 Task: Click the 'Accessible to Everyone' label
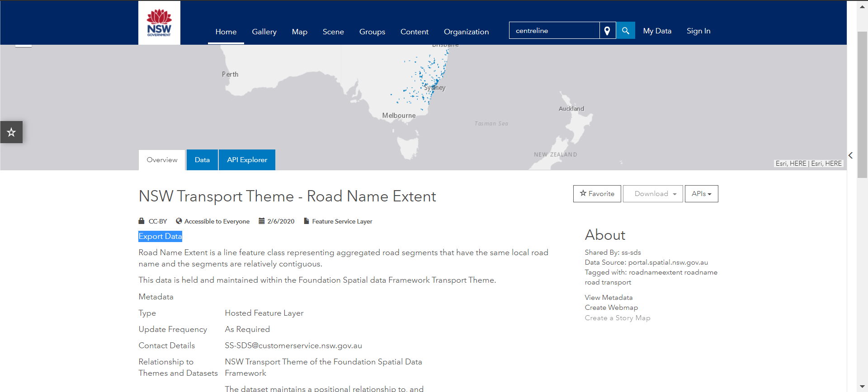pyautogui.click(x=217, y=221)
